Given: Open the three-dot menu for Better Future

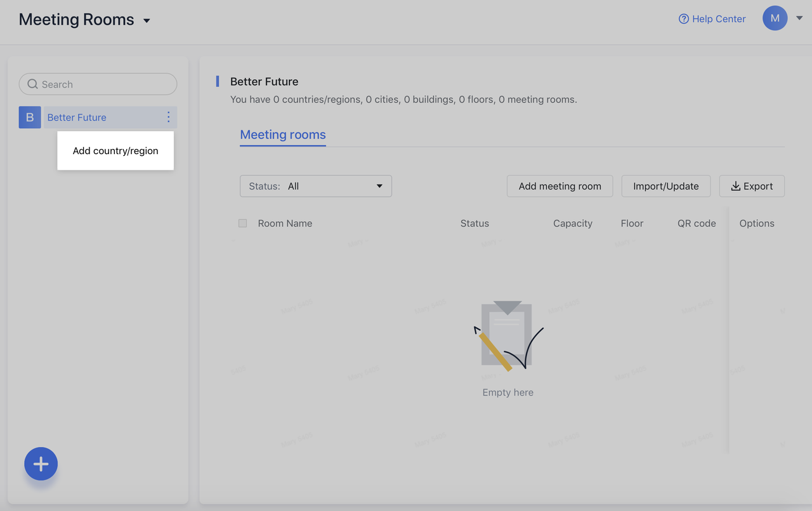Looking at the screenshot, I should click(168, 117).
